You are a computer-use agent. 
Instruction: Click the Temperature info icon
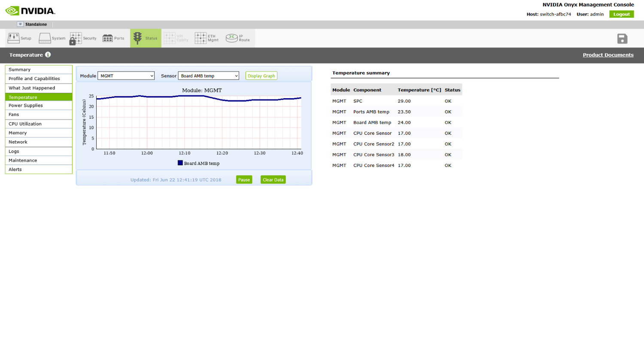pos(48,54)
